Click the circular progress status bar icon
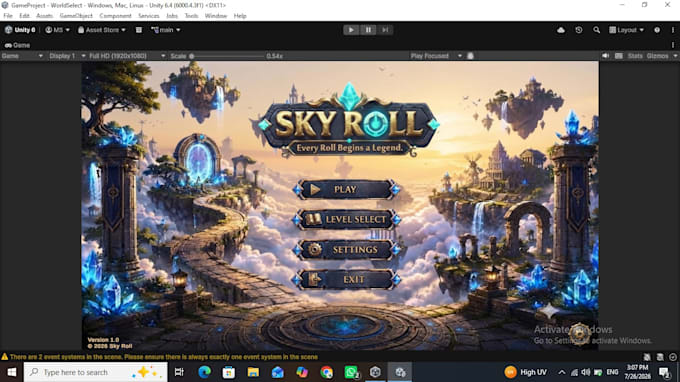This screenshot has height=382, width=680. 673,357
